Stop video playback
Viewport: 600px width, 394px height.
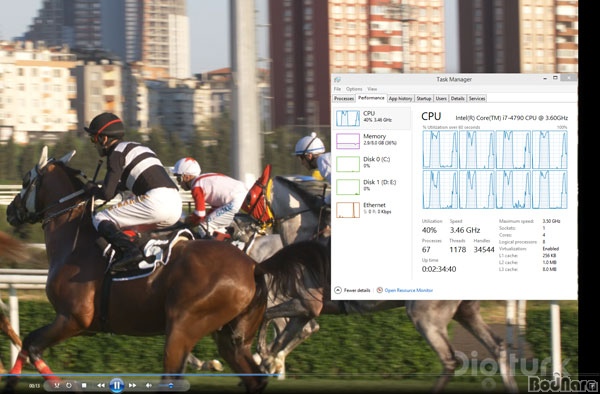(84, 386)
